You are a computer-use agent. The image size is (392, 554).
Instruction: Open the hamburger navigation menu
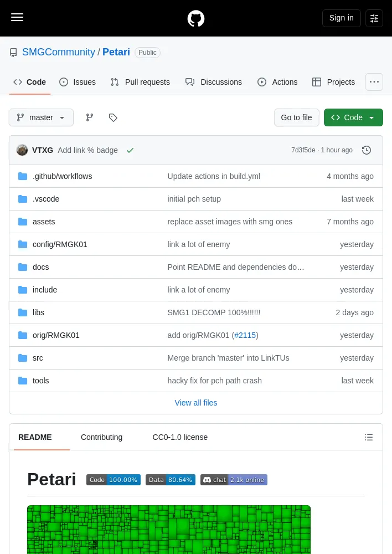pyautogui.click(x=17, y=17)
